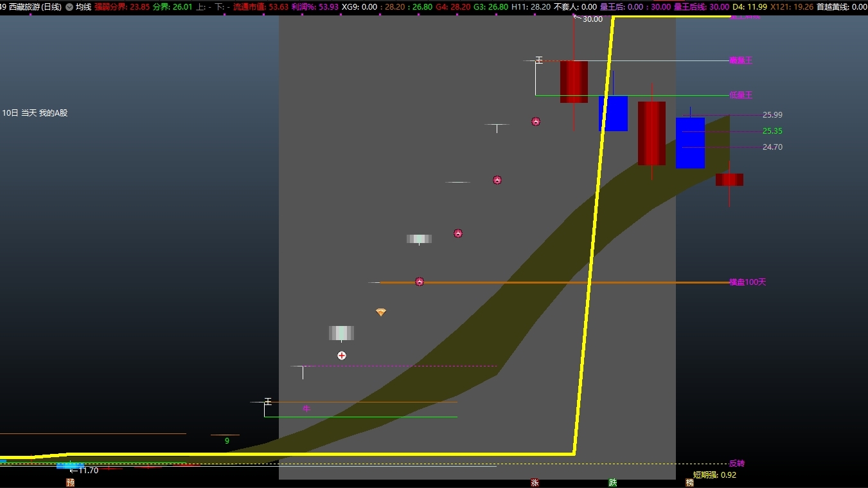This screenshot has height=488, width=868.
Task: Click the 西藏旅游(日线) stock title
Action: (35, 7)
